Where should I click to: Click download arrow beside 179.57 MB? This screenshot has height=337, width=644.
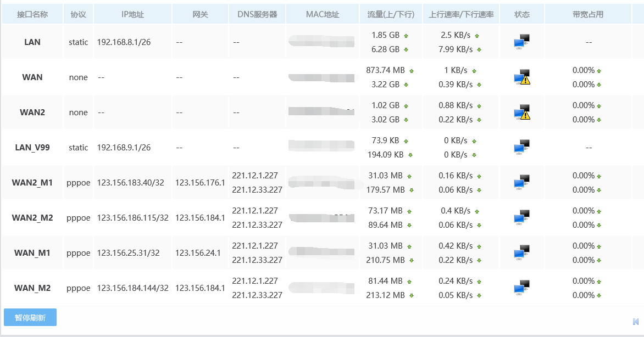click(411, 190)
